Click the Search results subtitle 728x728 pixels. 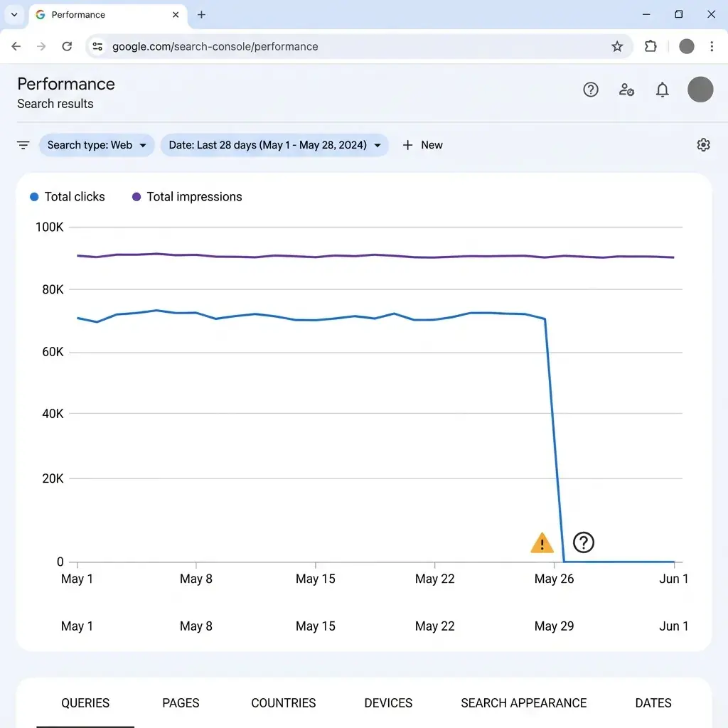55,104
